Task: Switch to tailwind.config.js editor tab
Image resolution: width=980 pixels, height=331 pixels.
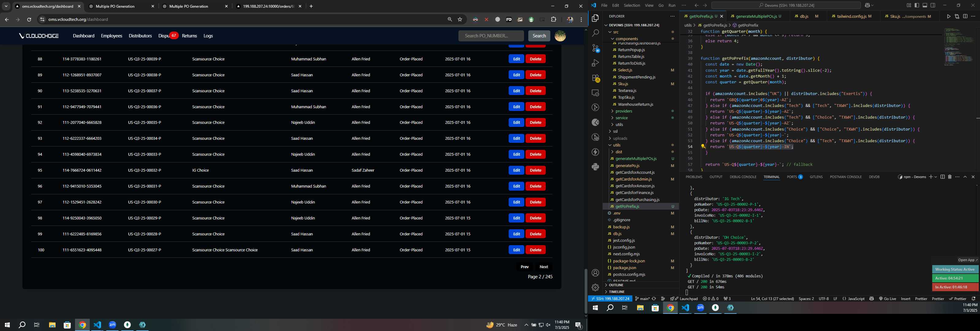Action: coord(851,16)
